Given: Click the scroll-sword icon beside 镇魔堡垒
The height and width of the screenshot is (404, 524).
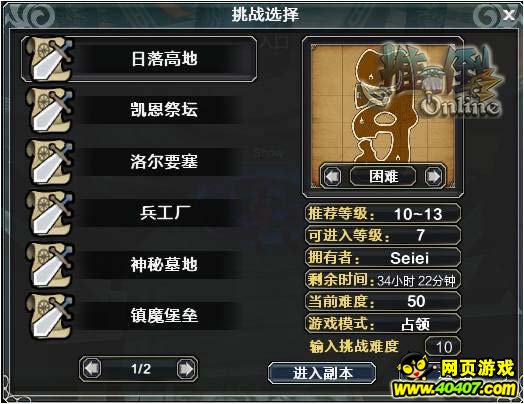Looking at the screenshot, I should point(50,316).
